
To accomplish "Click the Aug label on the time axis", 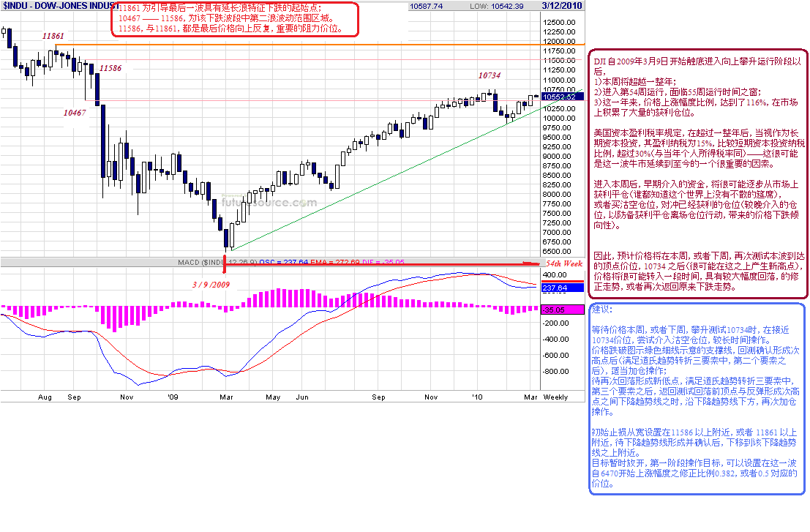I will (x=45, y=397).
